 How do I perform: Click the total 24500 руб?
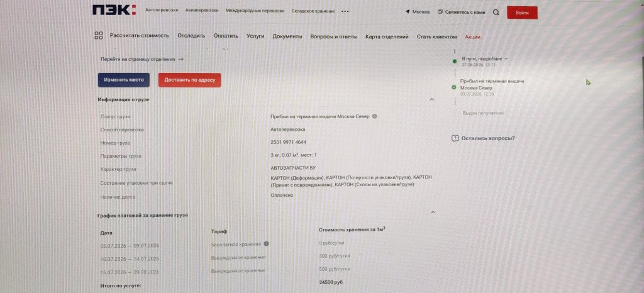[331, 283]
